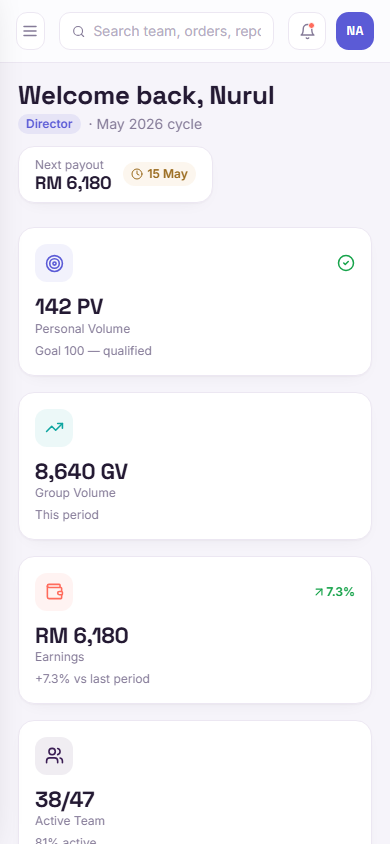This screenshot has width=390, height=844.
Task: Click the 7.3% growth indicator
Action: [x=334, y=592]
